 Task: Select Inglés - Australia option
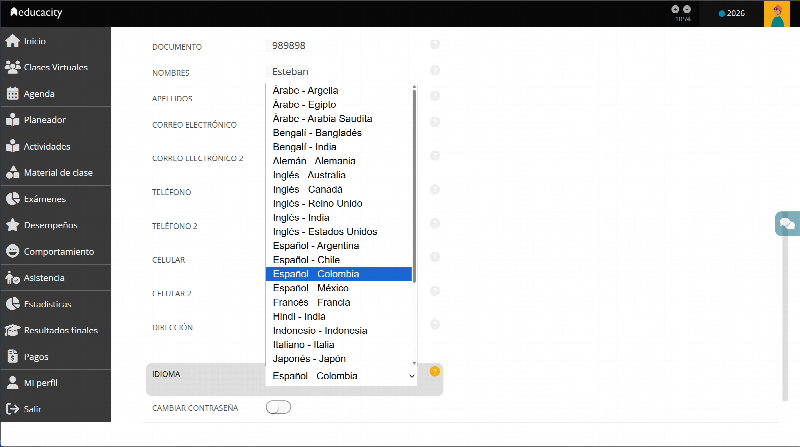click(339, 175)
